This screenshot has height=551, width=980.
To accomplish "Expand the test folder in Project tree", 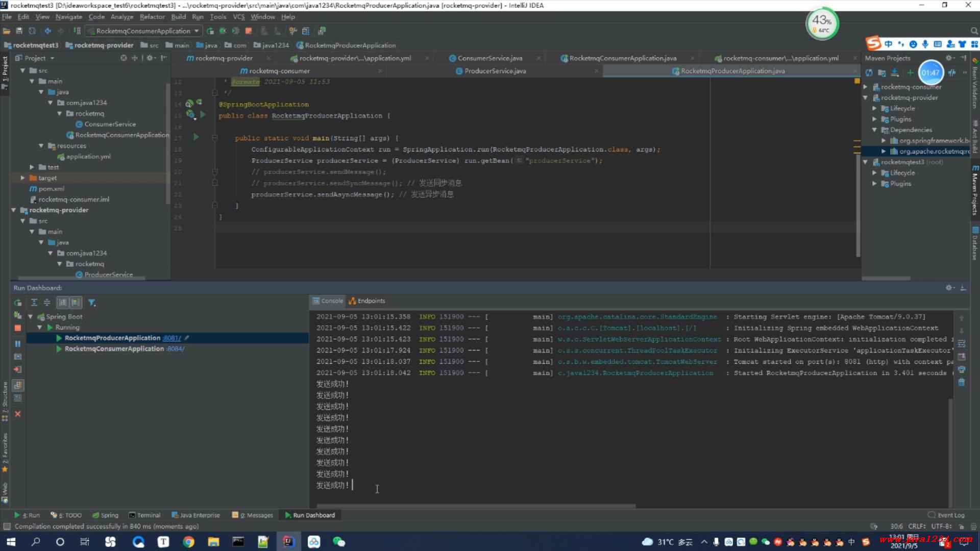I will click(x=32, y=167).
